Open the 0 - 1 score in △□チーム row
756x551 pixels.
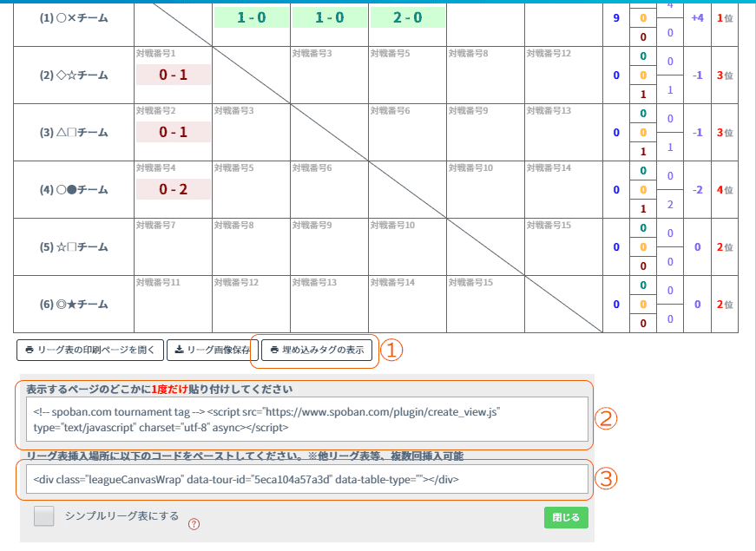[173, 132]
